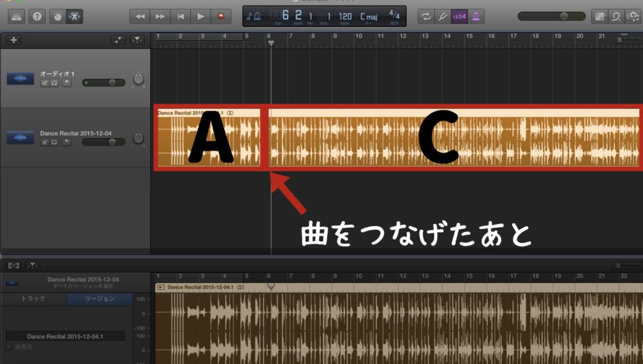Click the bar position number 6
643x364 pixels.
click(x=286, y=16)
